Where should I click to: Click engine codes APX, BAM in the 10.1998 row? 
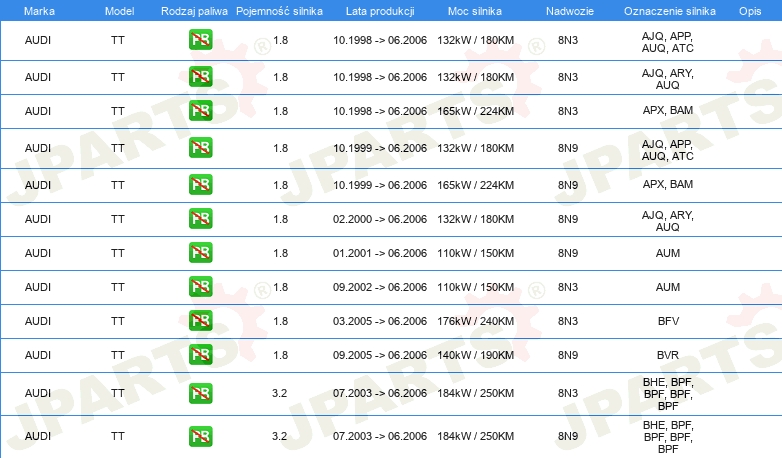tap(668, 110)
